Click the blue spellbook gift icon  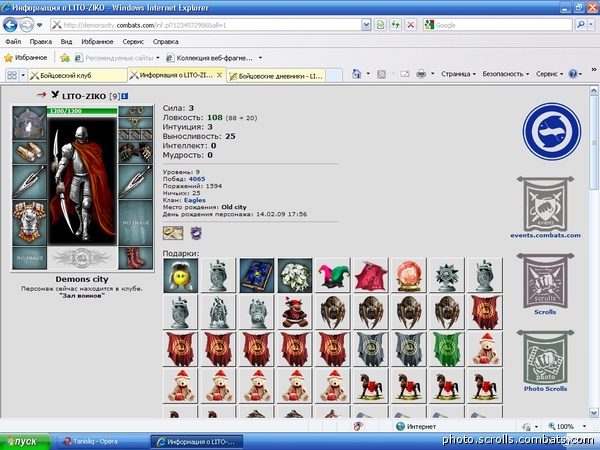(257, 276)
